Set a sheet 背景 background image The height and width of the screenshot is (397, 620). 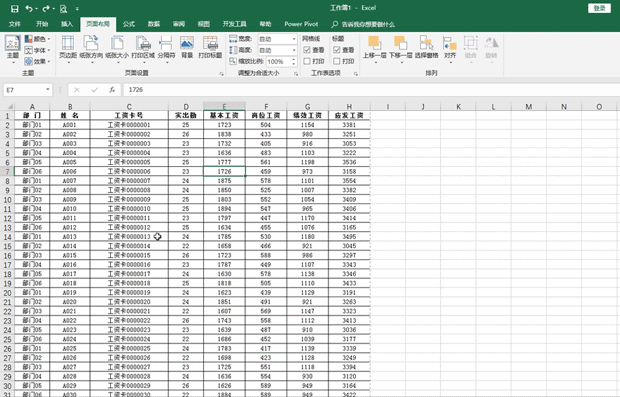click(x=187, y=47)
